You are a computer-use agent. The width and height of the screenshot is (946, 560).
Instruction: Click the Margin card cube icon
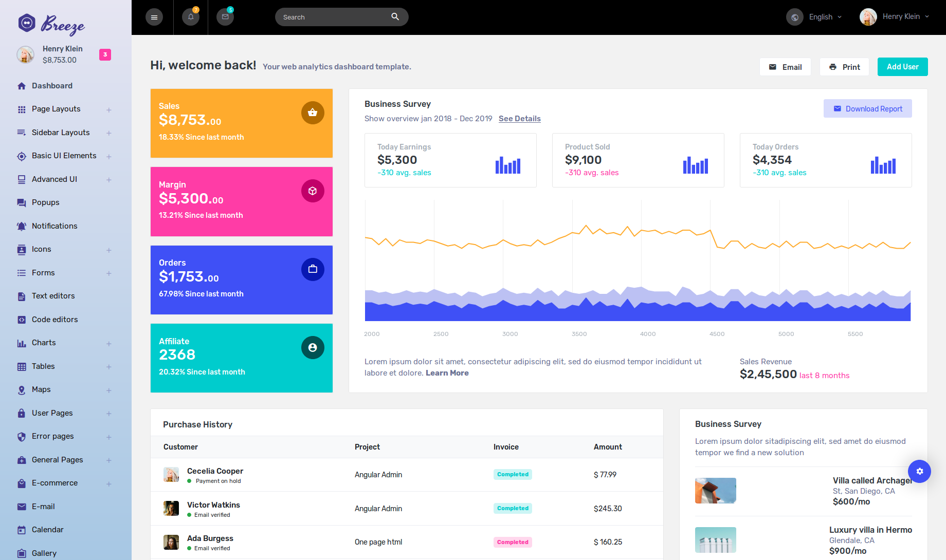tap(313, 191)
